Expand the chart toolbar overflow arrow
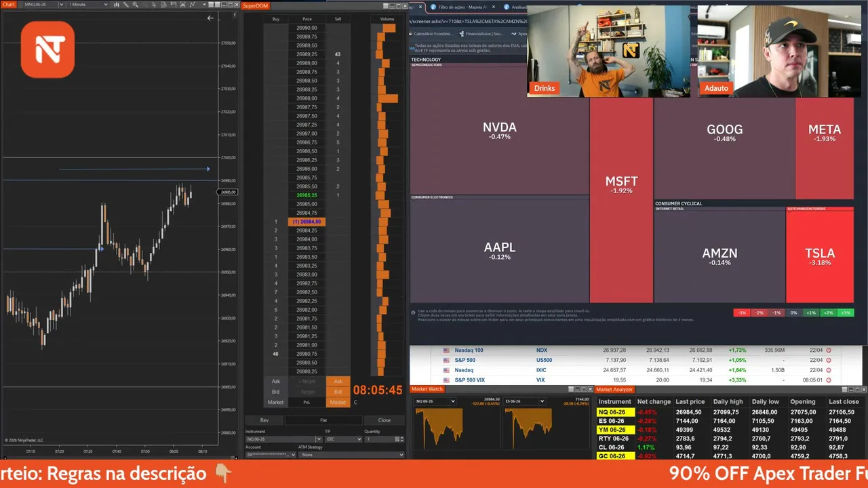 pyautogui.click(x=204, y=5)
